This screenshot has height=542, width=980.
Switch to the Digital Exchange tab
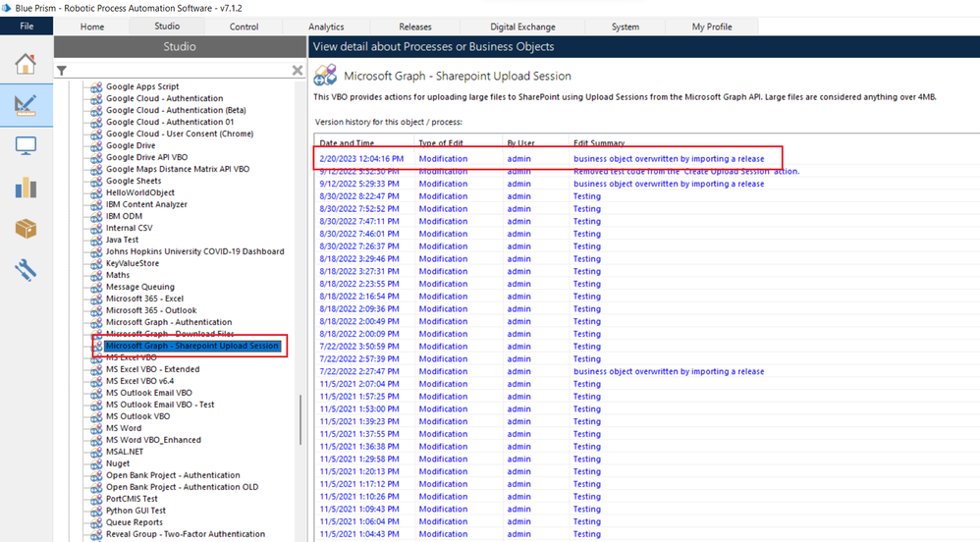click(x=522, y=27)
